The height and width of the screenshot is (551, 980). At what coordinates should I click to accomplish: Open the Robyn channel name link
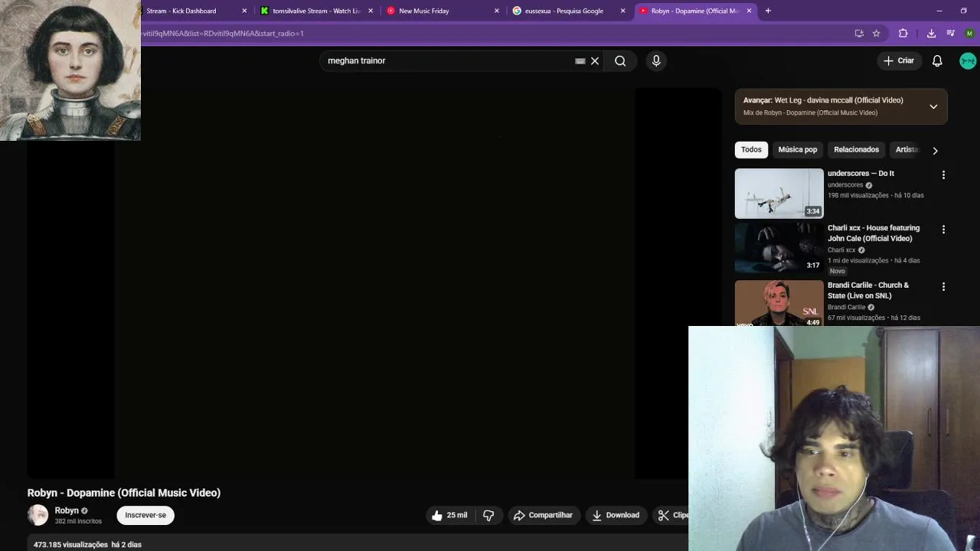pyautogui.click(x=67, y=510)
